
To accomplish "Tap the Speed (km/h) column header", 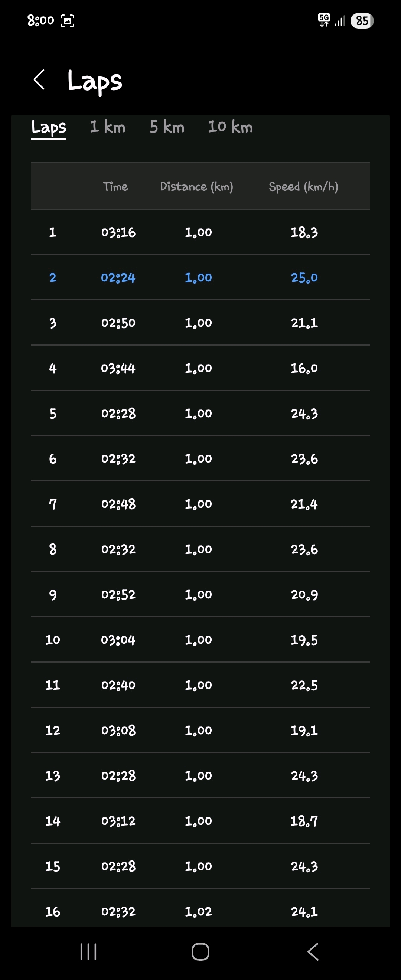I will (x=303, y=186).
